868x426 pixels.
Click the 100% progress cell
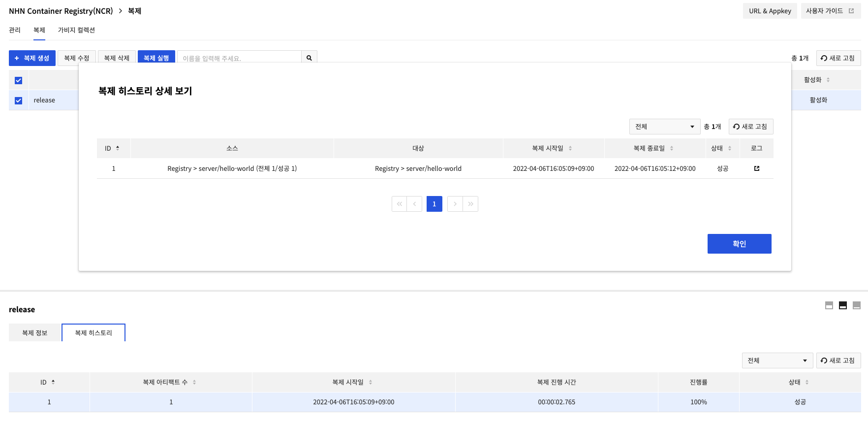pos(699,402)
